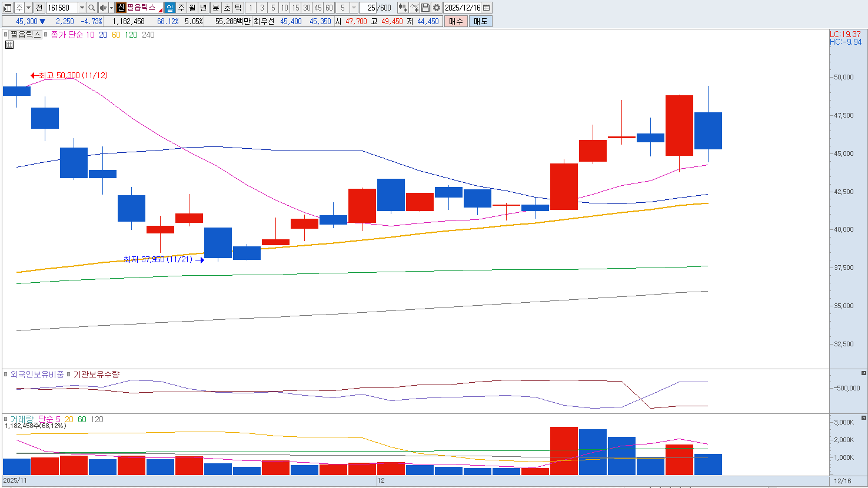
Task: Open the 주 type dropdown arrow
Action: click(x=28, y=8)
